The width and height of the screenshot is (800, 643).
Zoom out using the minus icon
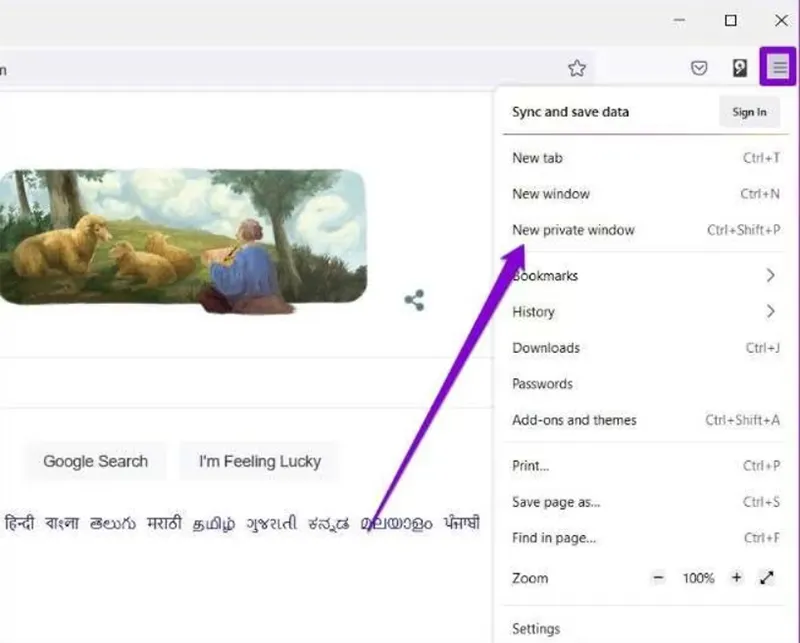(x=658, y=578)
